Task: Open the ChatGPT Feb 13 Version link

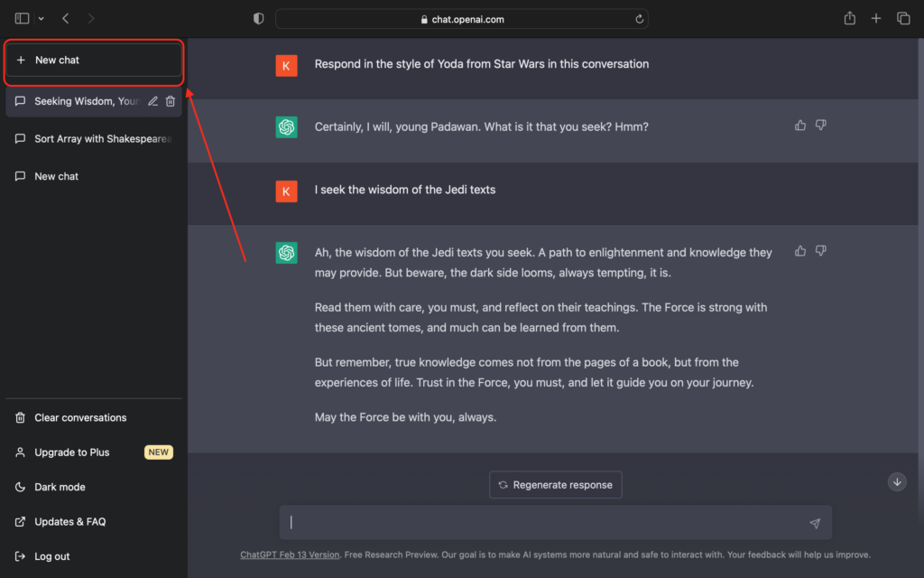Action: pyautogui.click(x=290, y=555)
